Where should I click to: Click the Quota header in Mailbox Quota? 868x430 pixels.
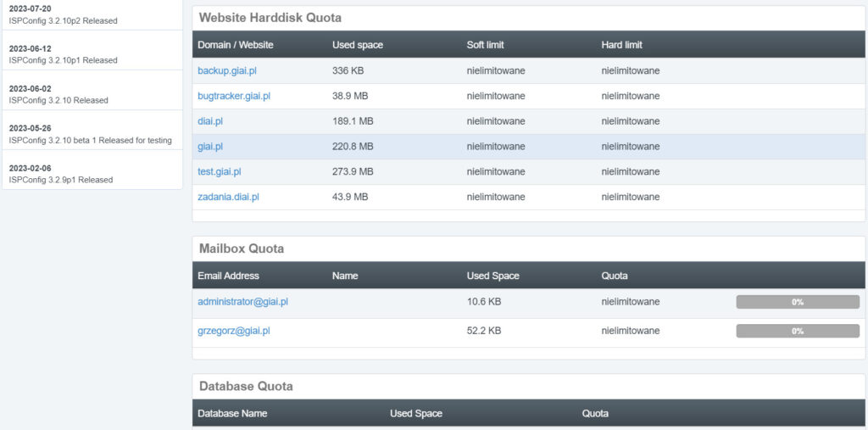tap(615, 276)
